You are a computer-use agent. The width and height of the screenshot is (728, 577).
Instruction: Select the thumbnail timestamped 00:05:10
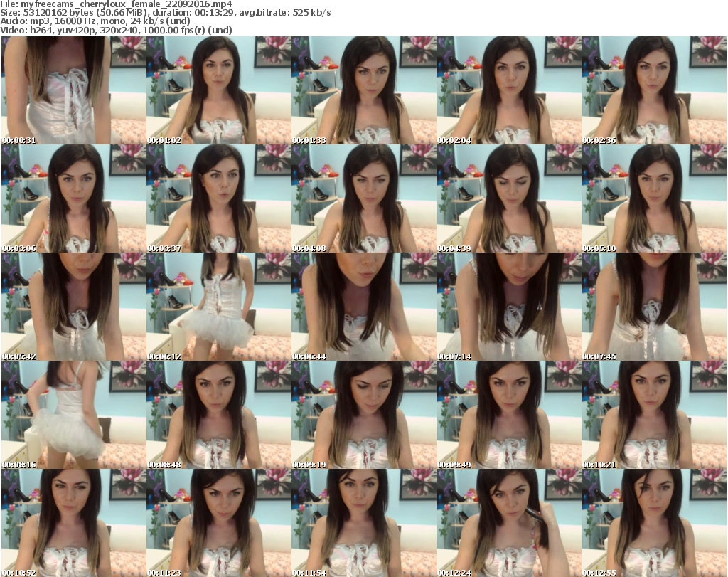[654, 198]
